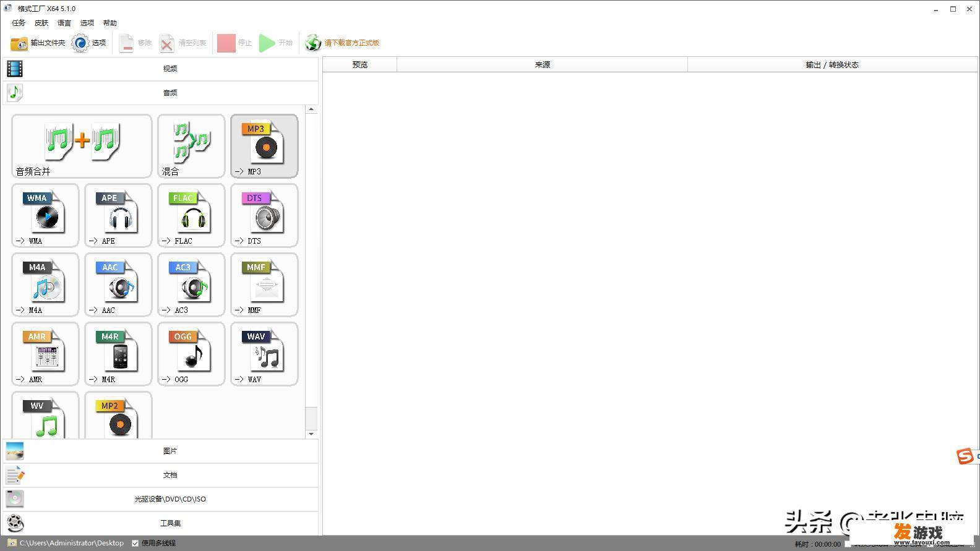Choose the AC3 output format

(191, 284)
